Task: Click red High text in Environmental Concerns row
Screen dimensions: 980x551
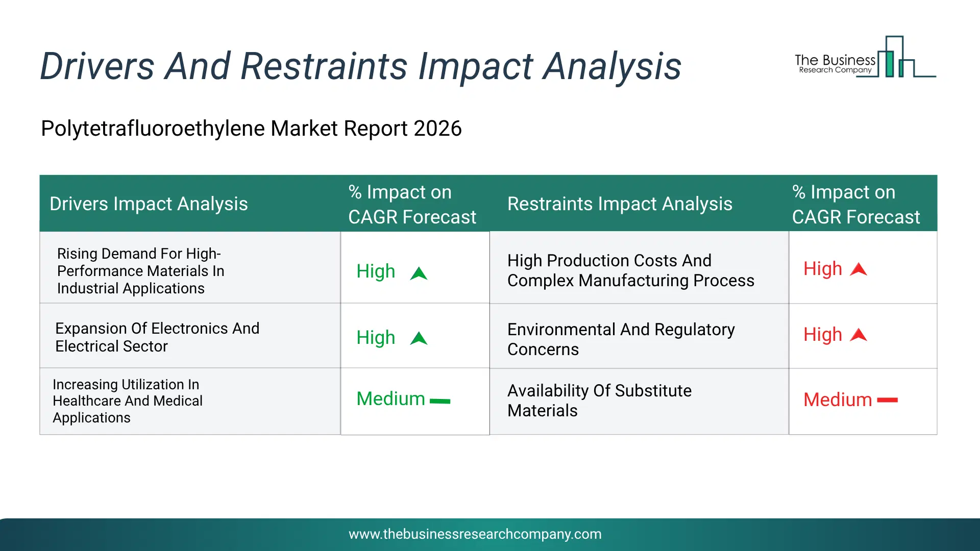Action: [823, 335]
